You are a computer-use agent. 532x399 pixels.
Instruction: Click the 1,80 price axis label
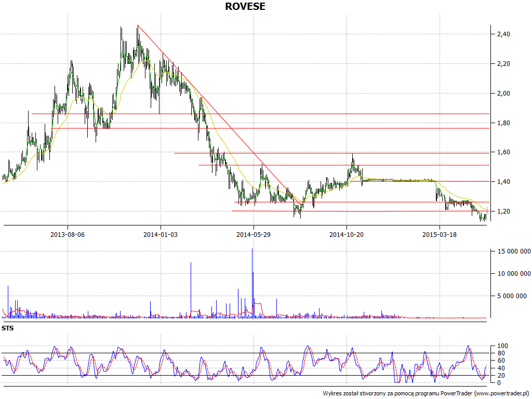click(504, 123)
